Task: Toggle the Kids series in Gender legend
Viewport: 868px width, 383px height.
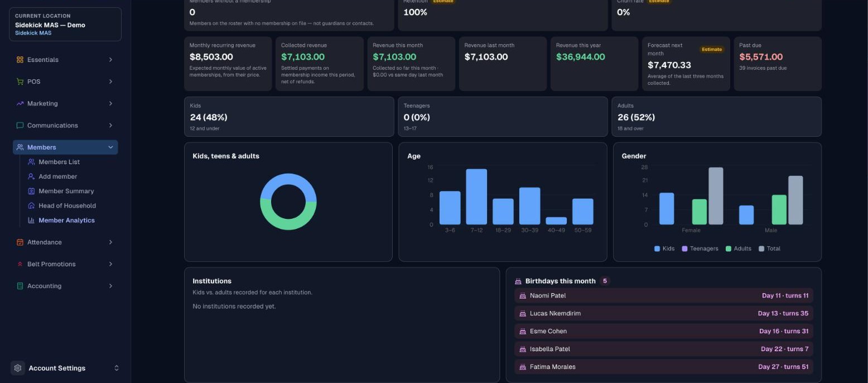Action: 664,248
